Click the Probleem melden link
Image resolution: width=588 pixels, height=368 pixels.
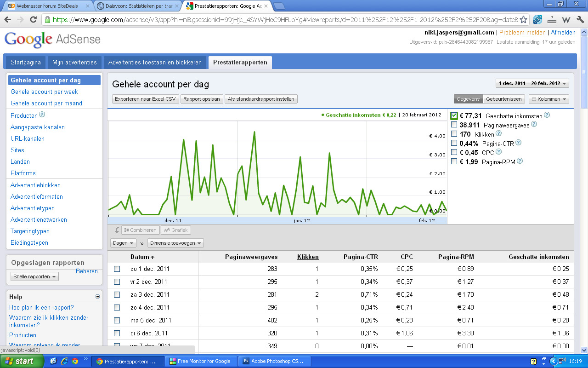(522, 33)
